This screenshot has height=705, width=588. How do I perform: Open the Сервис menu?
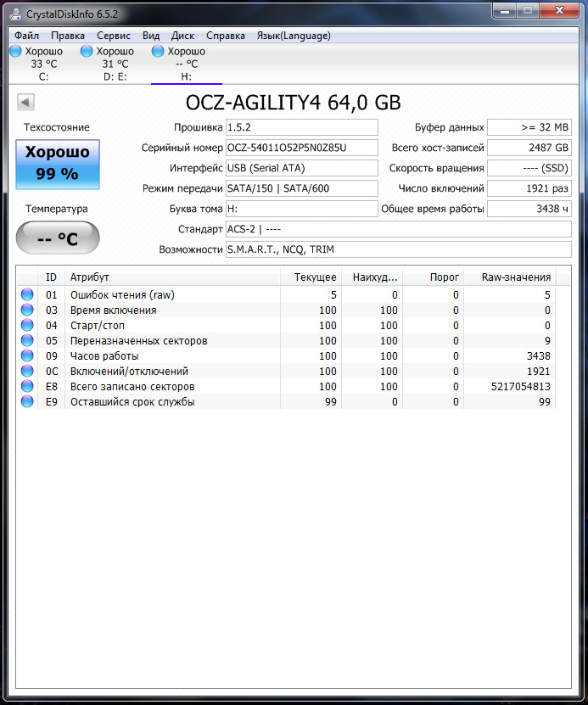coord(114,36)
